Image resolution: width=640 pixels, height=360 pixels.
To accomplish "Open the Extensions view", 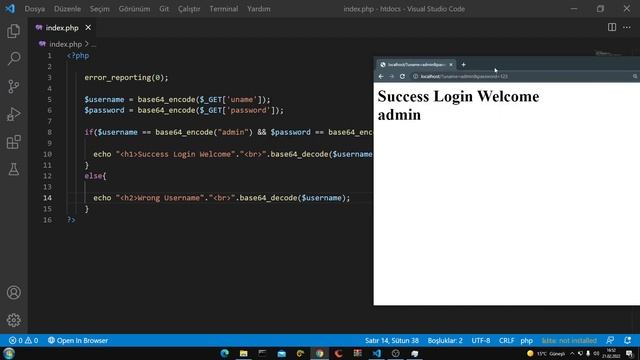I will (13, 142).
